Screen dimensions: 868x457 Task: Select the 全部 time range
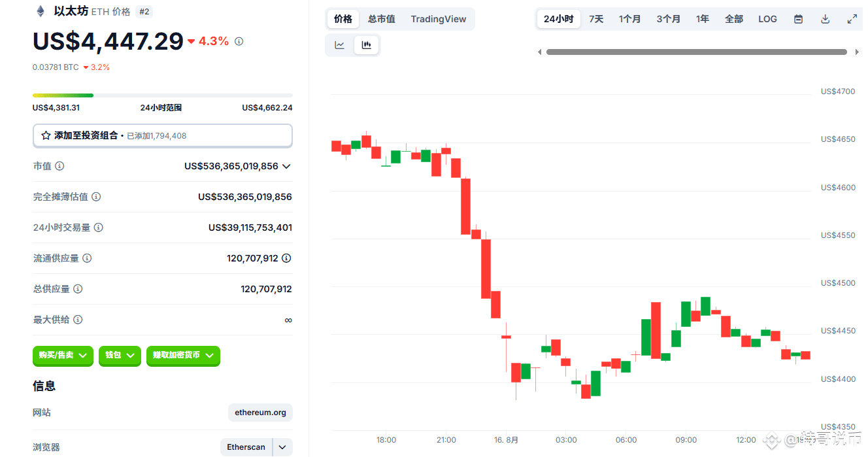[x=734, y=19]
